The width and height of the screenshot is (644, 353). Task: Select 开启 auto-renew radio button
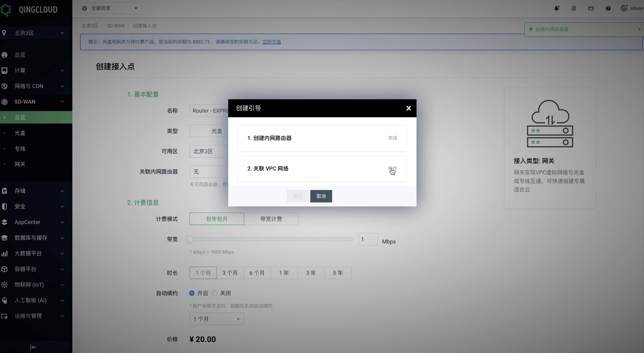click(x=192, y=293)
